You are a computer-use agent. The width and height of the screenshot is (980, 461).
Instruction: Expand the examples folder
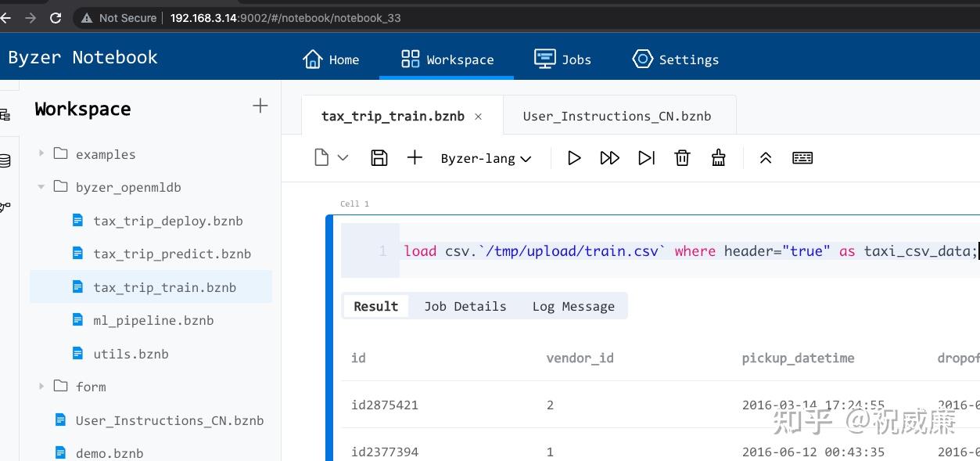41,153
